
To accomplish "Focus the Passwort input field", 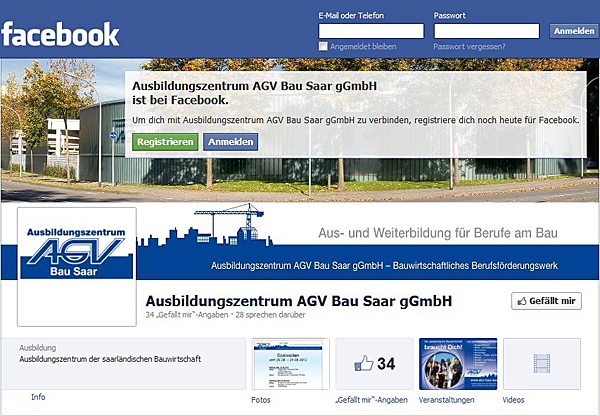I will point(486,31).
